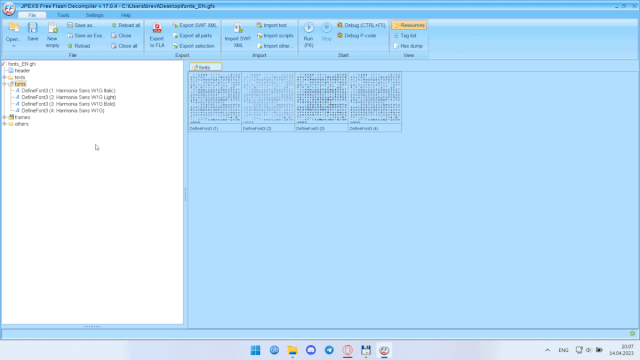Reload the current file
The width and height of the screenshot is (640, 360).
[x=79, y=46]
